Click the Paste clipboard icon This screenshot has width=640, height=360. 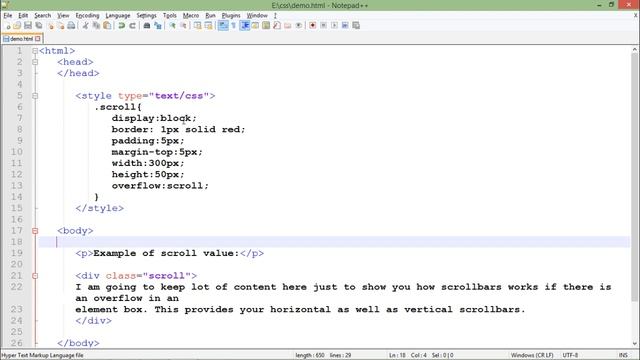tap(107, 25)
